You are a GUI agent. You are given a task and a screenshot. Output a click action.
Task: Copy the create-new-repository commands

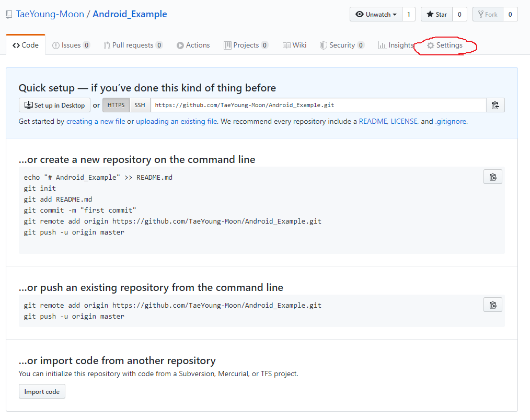point(493,177)
